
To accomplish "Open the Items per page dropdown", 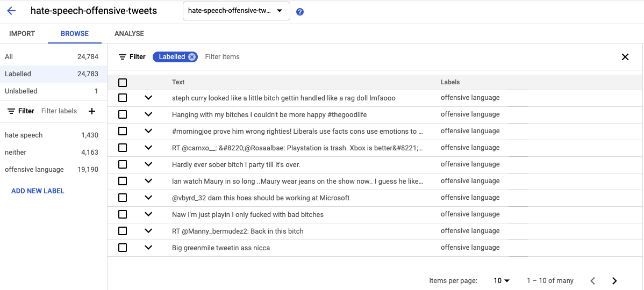I will tap(501, 281).
